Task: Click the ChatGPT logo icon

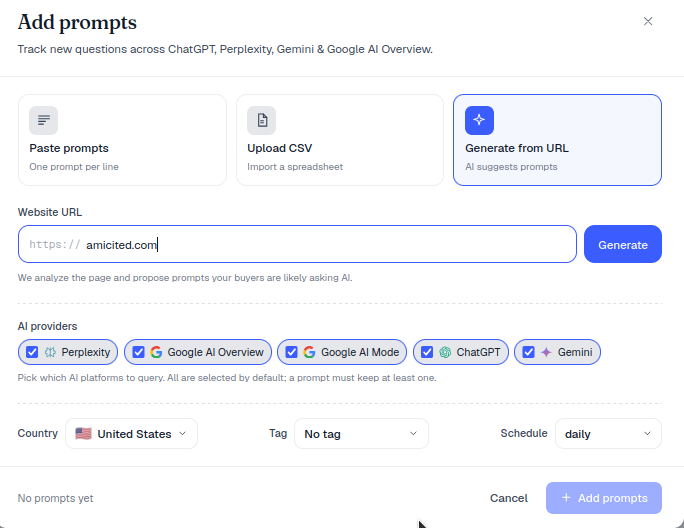Action: pyautogui.click(x=445, y=352)
